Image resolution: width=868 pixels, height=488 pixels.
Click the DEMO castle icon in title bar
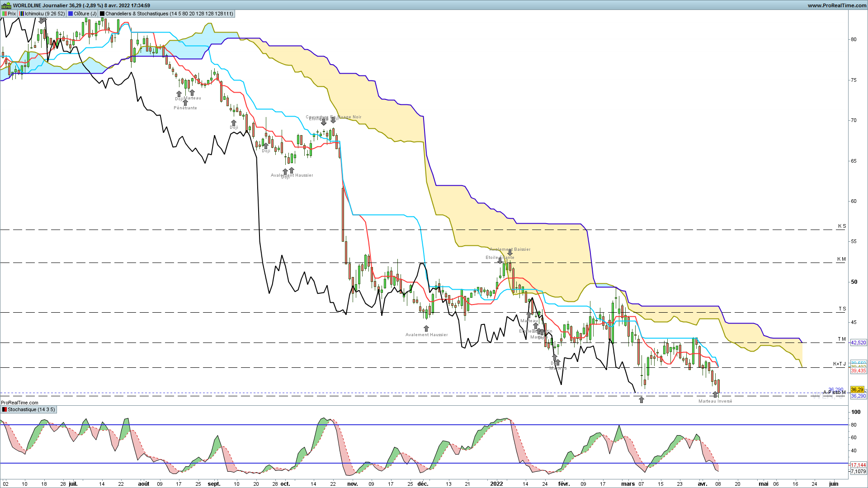(6, 5)
